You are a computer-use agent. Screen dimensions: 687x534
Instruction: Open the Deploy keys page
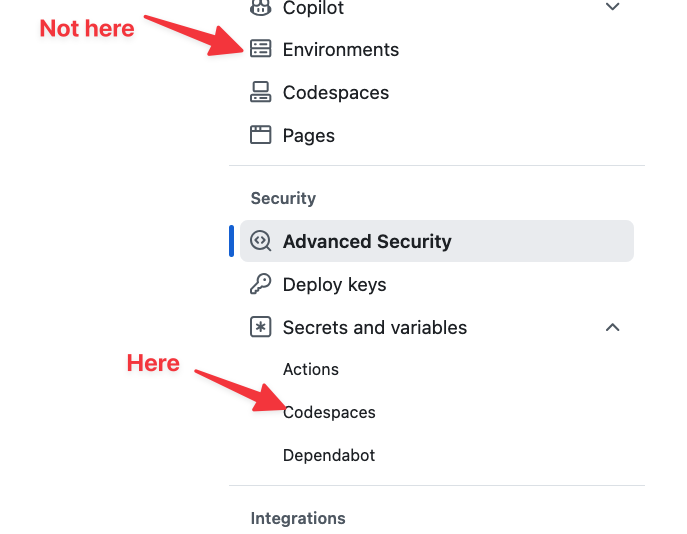coord(334,284)
